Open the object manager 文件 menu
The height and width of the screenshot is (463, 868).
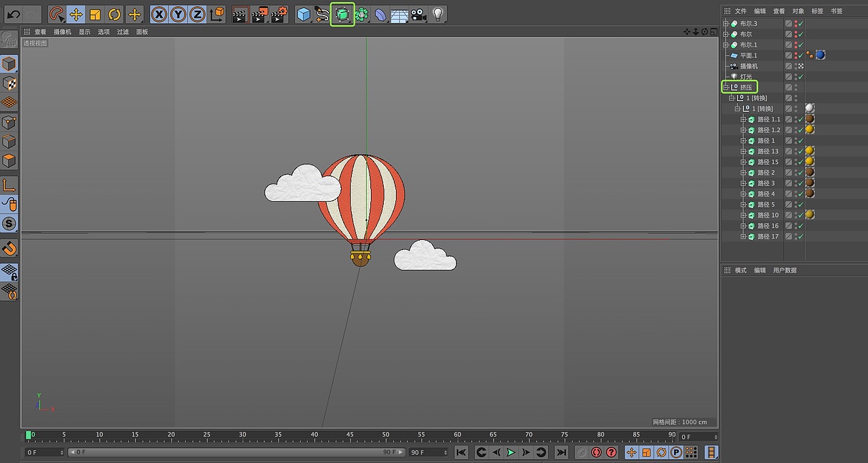point(741,12)
